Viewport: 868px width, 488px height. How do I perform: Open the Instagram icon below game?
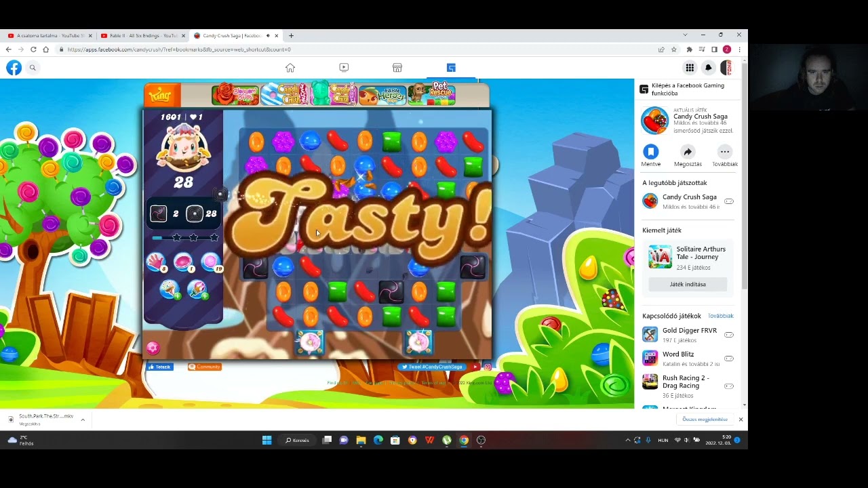(x=487, y=367)
